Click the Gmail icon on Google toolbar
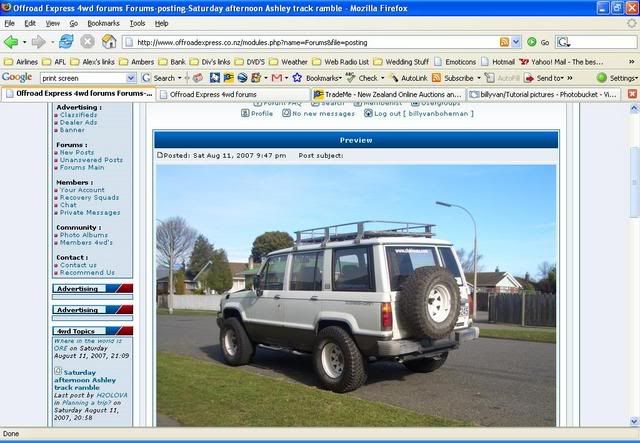Viewport: 640px width, 443px height. pos(277,78)
